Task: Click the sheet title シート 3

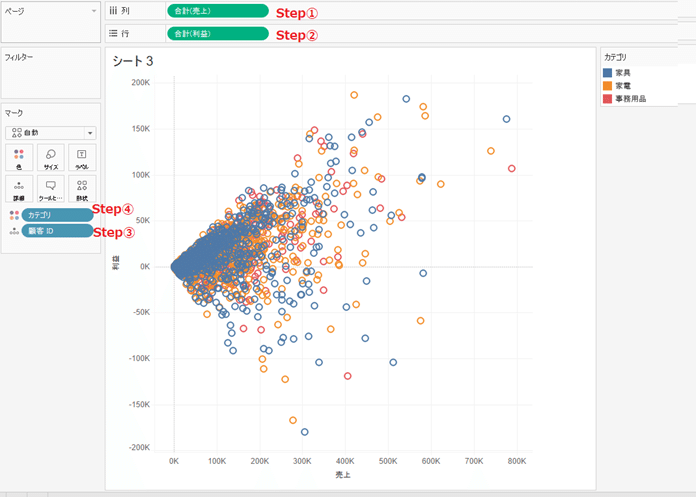Action: point(133,61)
